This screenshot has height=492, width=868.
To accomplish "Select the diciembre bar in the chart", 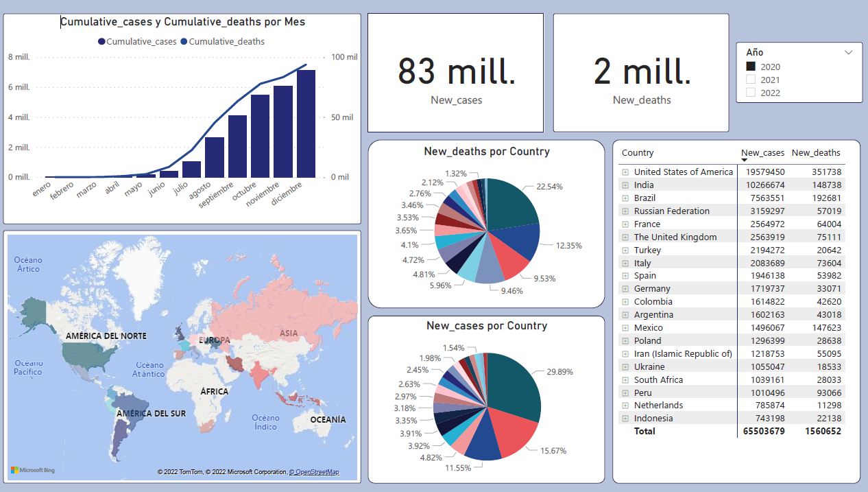I will point(306,124).
